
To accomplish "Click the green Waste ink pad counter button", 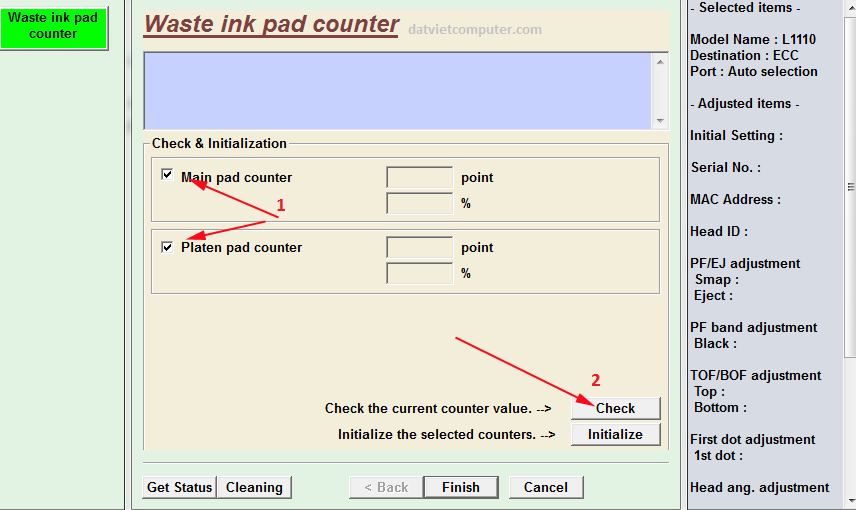I will click(53, 26).
